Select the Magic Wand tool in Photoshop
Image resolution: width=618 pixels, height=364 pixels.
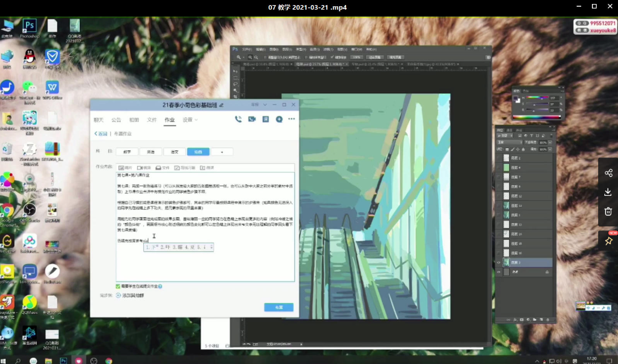pyautogui.click(x=235, y=90)
